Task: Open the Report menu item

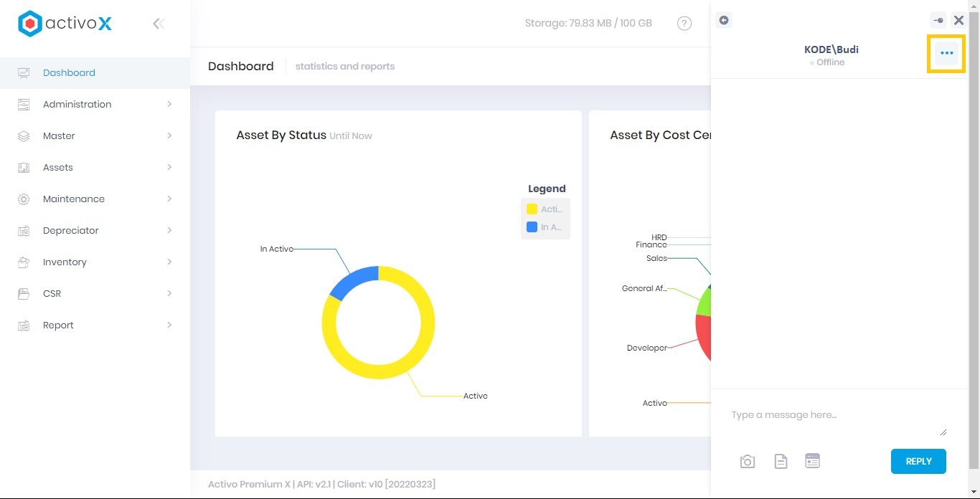Action: [x=57, y=325]
